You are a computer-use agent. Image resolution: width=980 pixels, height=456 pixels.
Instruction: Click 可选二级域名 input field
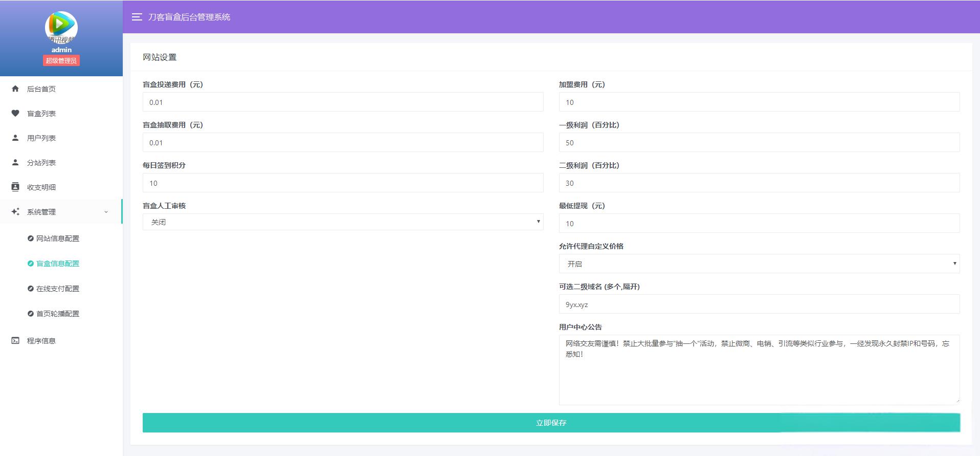[759, 304]
